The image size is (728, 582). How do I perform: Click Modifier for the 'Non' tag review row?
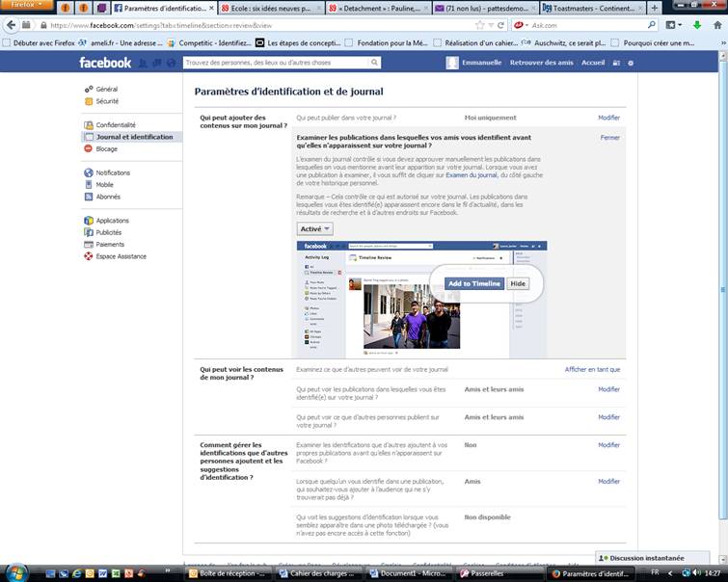[608, 445]
